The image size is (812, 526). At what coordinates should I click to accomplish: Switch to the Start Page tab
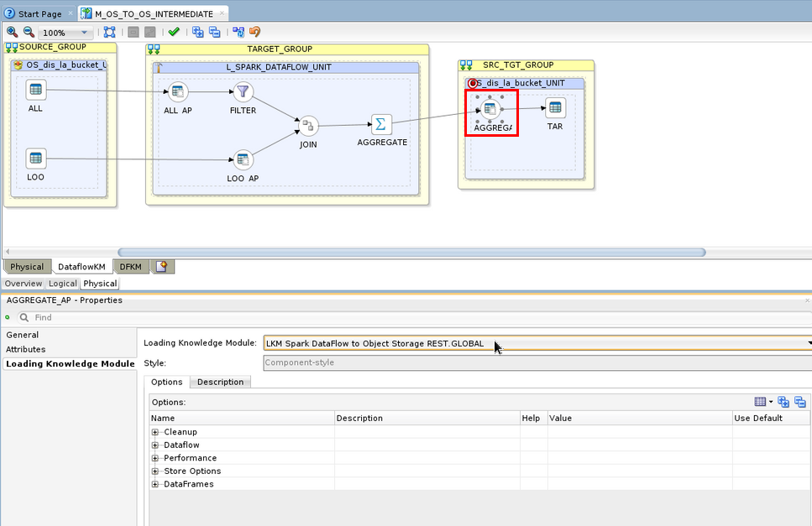point(39,14)
